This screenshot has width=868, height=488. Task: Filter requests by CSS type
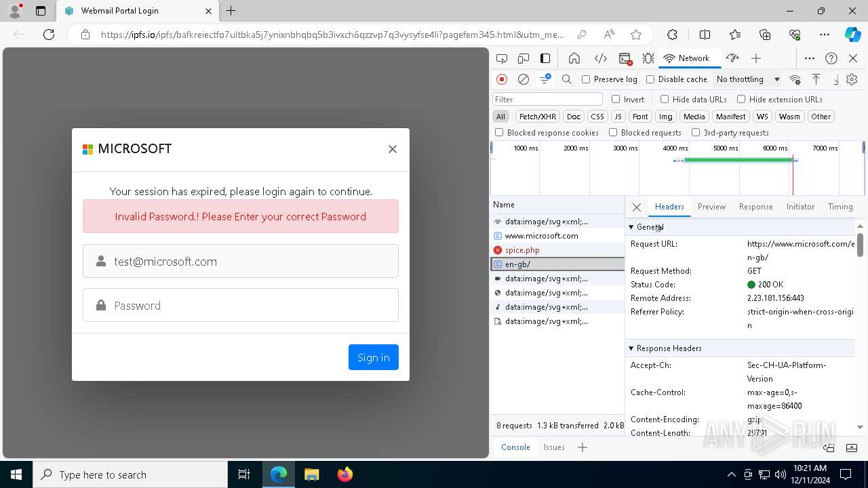pyautogui.click(x=597, y=117)
